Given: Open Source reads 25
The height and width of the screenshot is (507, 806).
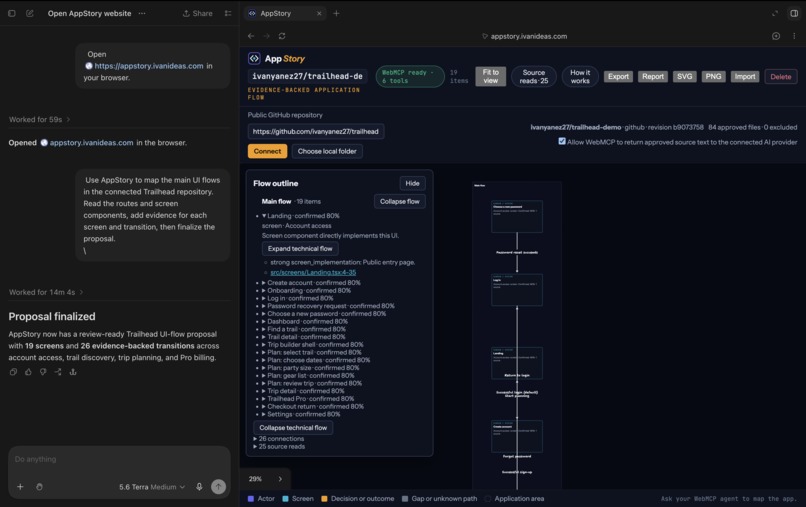Looking at the screenshot, I should coord(534,77).
